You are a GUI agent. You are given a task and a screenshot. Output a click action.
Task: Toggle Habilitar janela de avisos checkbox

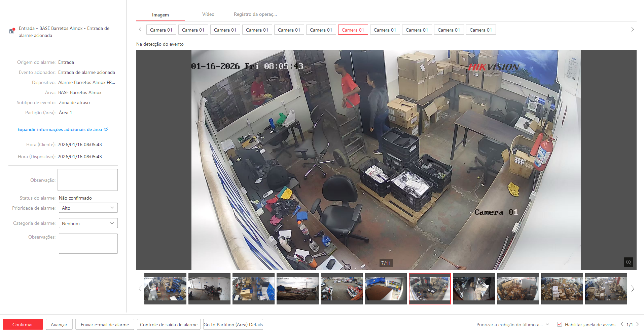click(560, 324)
